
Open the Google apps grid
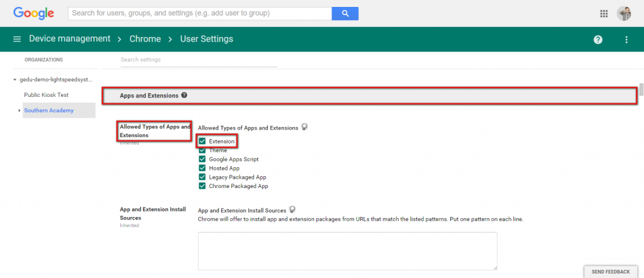click(x=603, y=14)
